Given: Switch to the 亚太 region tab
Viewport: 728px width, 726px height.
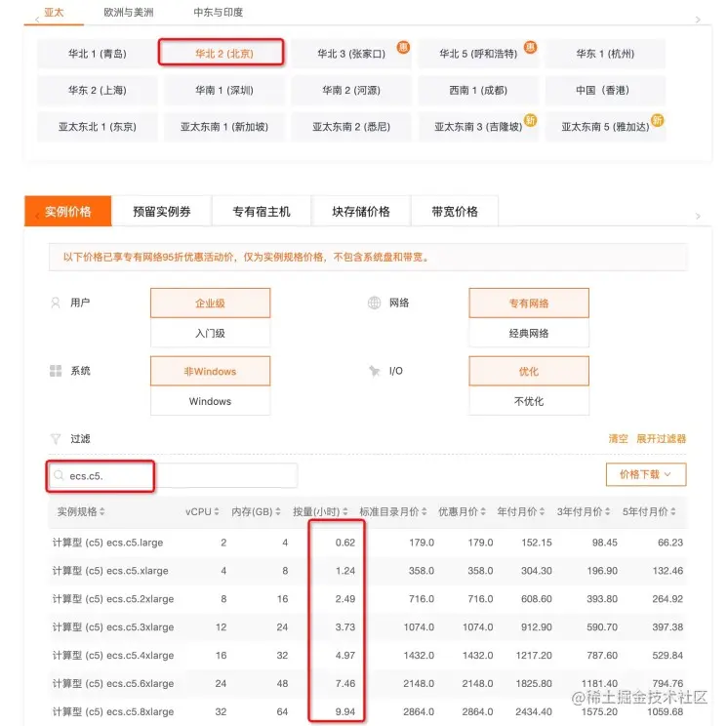Looking at the screenshot, I should [54, 13].
